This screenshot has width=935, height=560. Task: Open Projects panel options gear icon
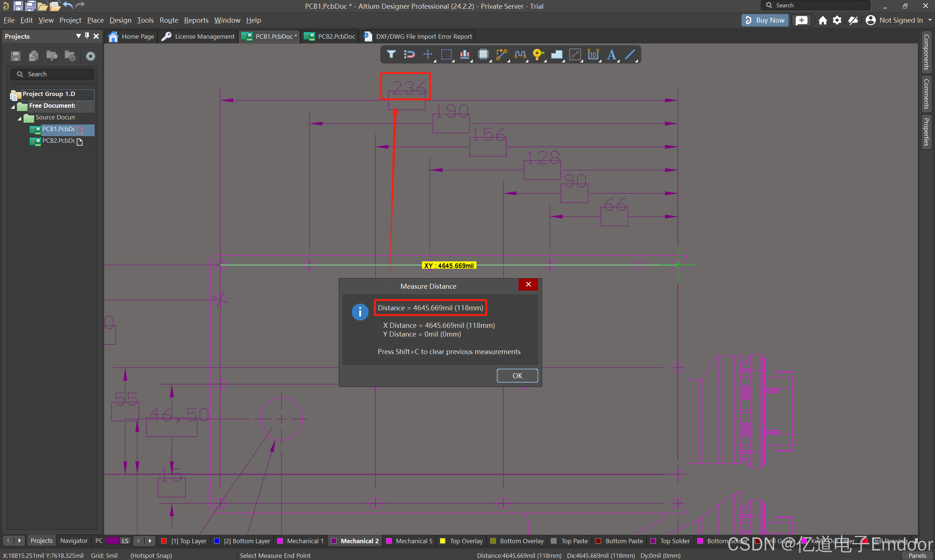point(90,56)
